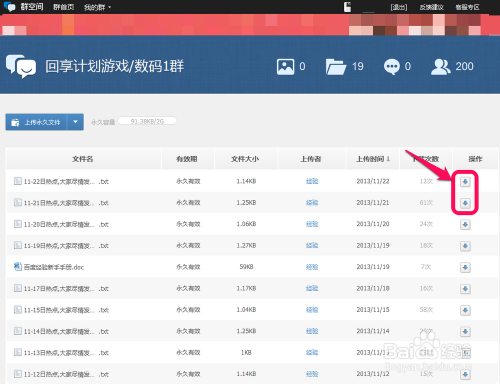Click the text file icon of 11-15 file

click(x=17, y=310)
